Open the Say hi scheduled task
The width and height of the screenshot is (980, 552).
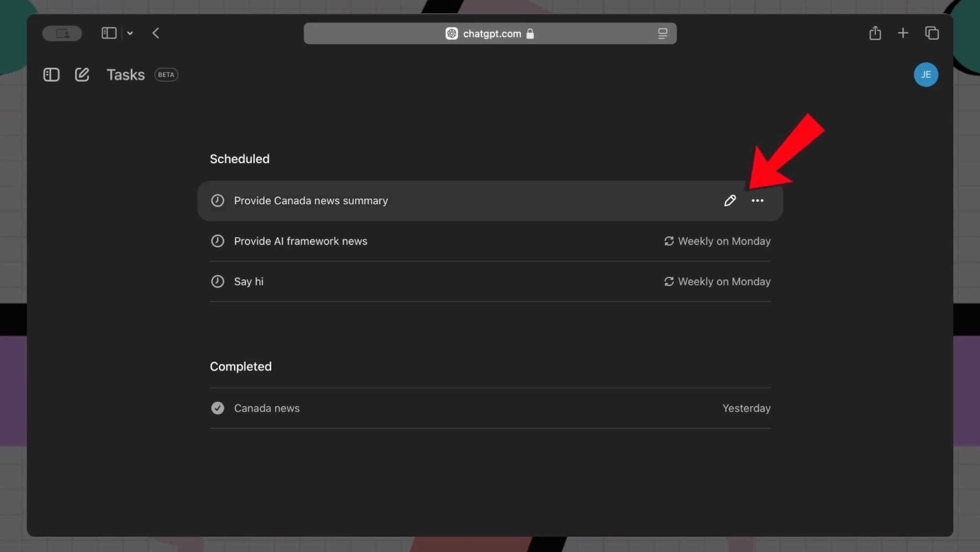pos(490,281)
